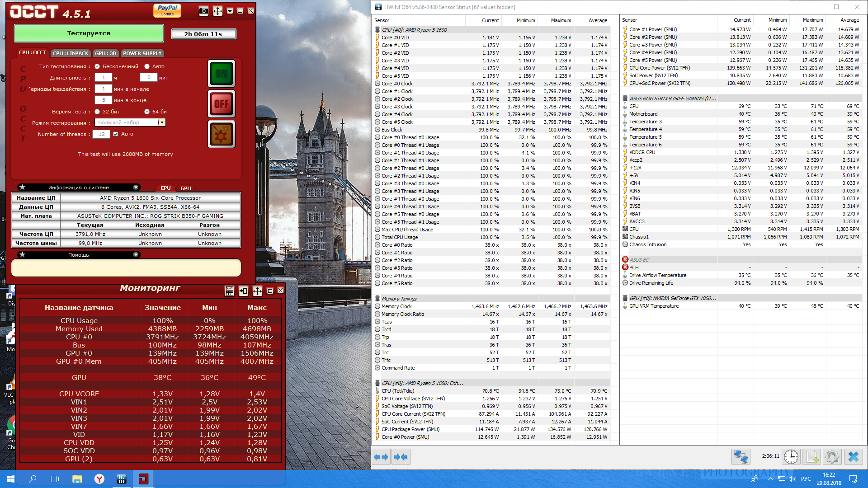Screen dimensions: 868x488
Task: Collapse Информация о системе section arrow
Action: point(136,188)
